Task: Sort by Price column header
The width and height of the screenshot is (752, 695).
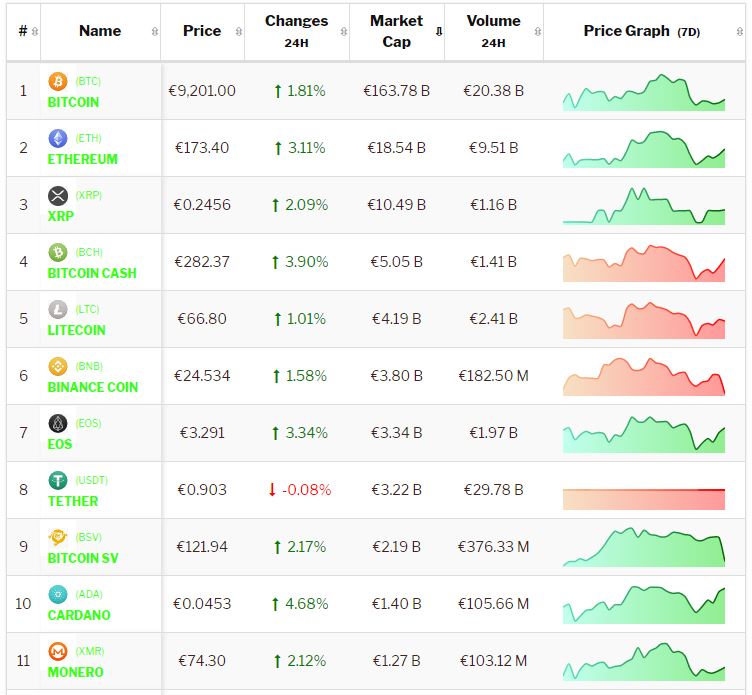Action: (x=202, y=31)
